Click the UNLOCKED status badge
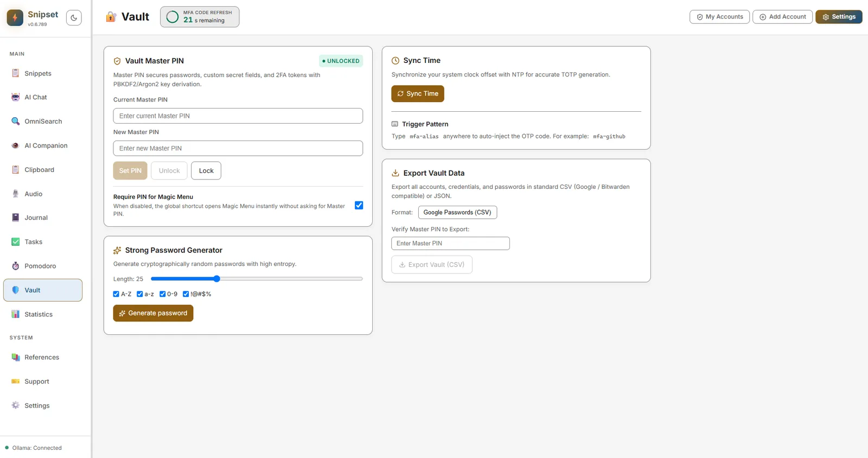 [341, 61]
